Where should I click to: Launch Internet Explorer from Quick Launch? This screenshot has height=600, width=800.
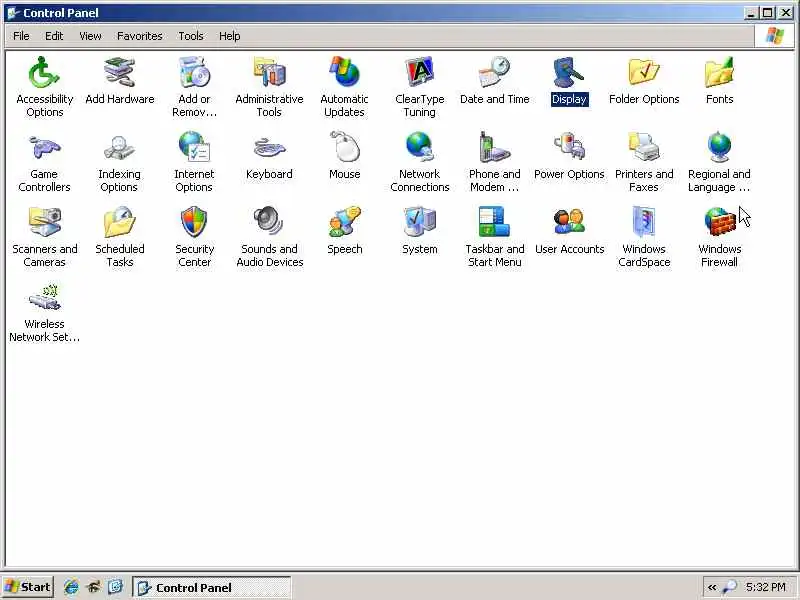point(71,587)
